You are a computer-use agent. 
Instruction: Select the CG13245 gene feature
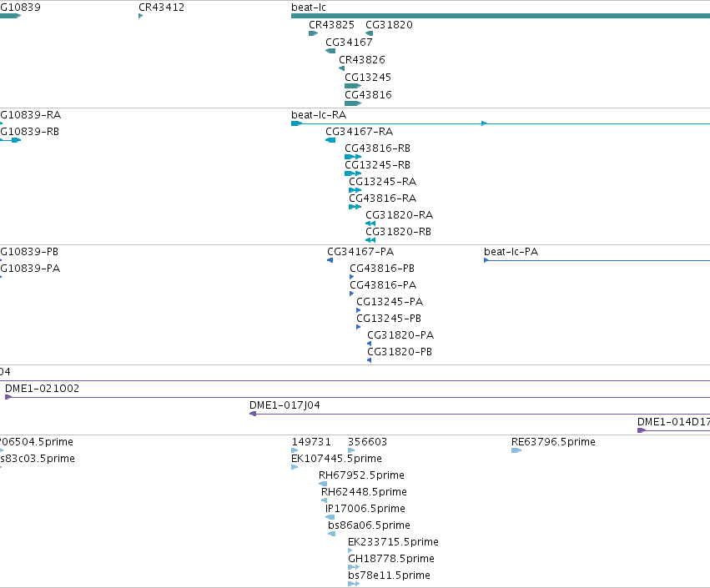pyautogui.click(x=353, y=86)
